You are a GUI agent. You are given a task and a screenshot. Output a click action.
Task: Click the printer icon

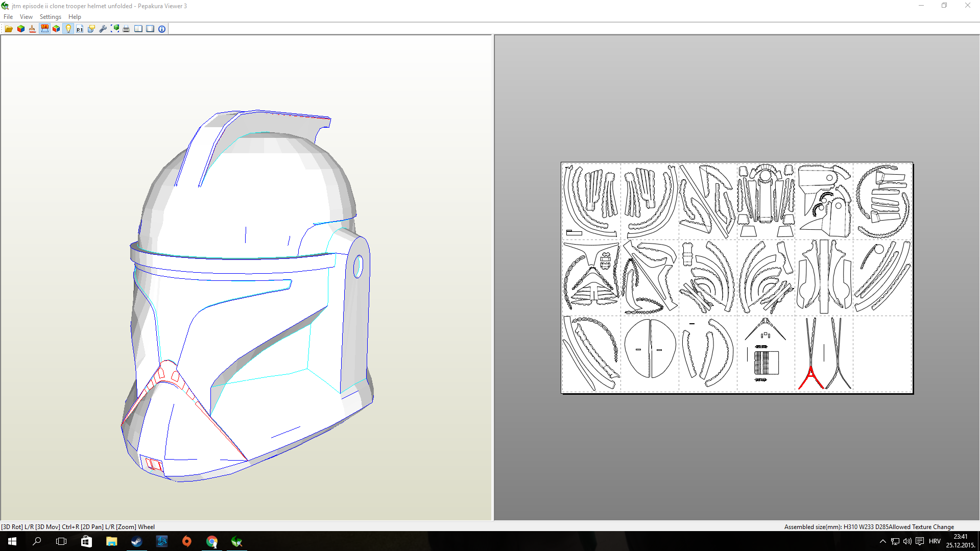coord(126,29)
